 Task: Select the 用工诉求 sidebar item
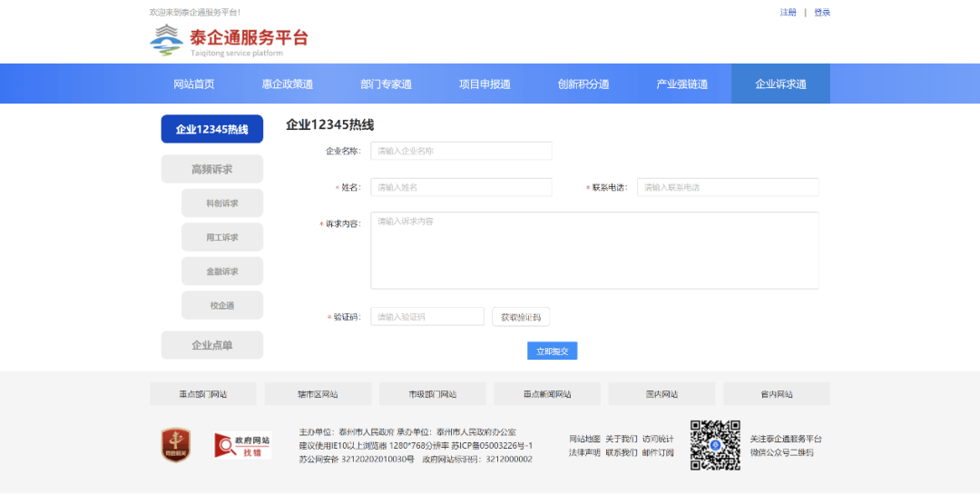(x=222, y=237)
